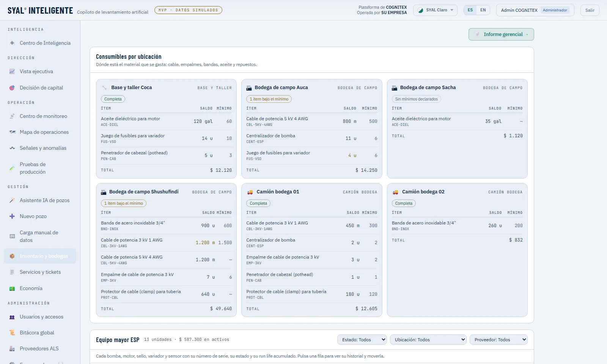Click the 1.200 m saldo for Cable 3 kV
Viewport: 607px width, 364px height.
[205, 243]
